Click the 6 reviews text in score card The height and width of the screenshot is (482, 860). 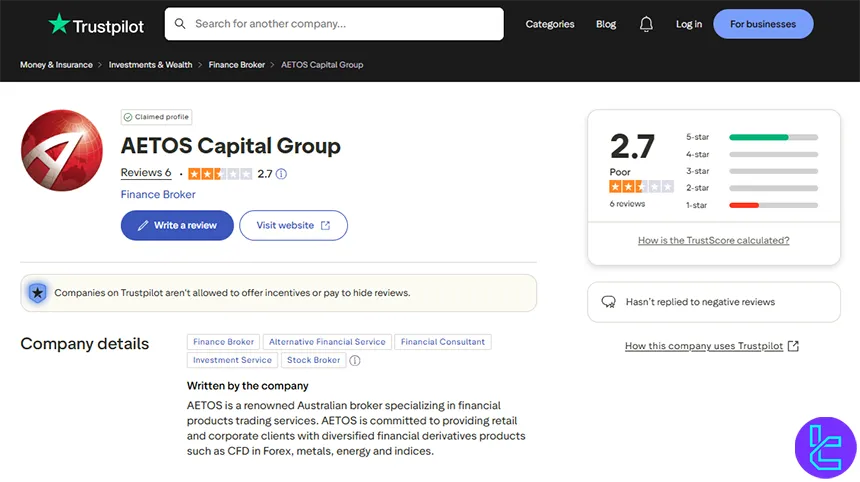(x=627, y=203)
